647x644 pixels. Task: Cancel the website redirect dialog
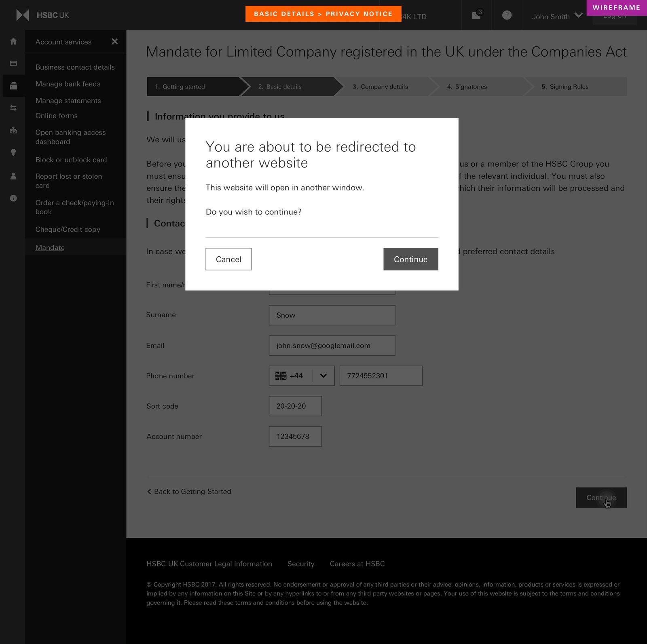click(228, 259)
